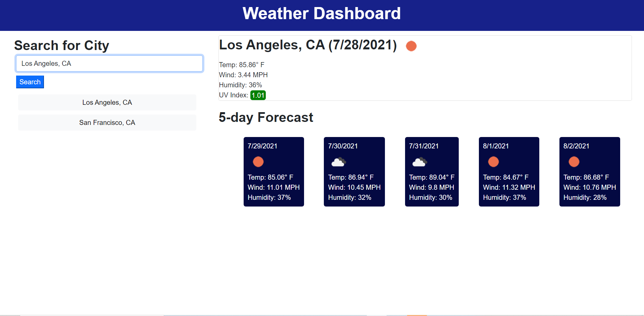Click the sun icon on the 7/29/2021 card
This screenshot has width=644, height=316.
pos(258,162)
